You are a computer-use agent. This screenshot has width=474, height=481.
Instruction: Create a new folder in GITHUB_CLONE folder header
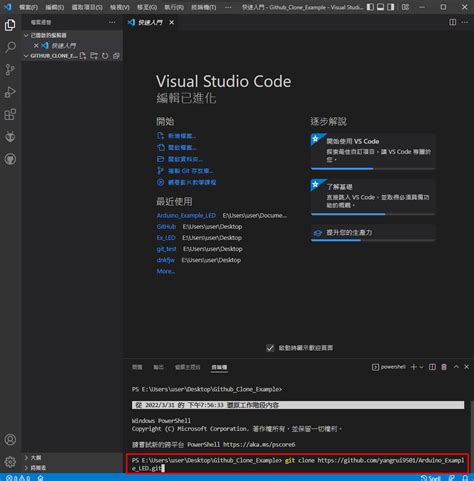click(94, 56)
